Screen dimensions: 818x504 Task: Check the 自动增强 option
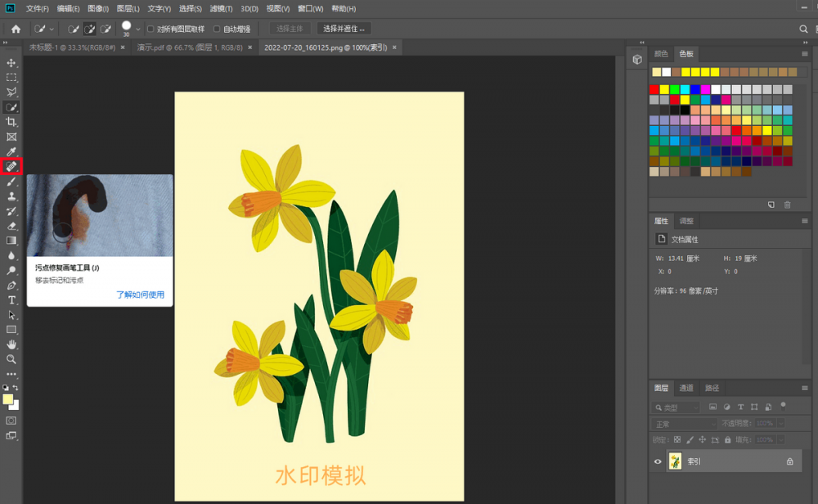tap(217, 29)
